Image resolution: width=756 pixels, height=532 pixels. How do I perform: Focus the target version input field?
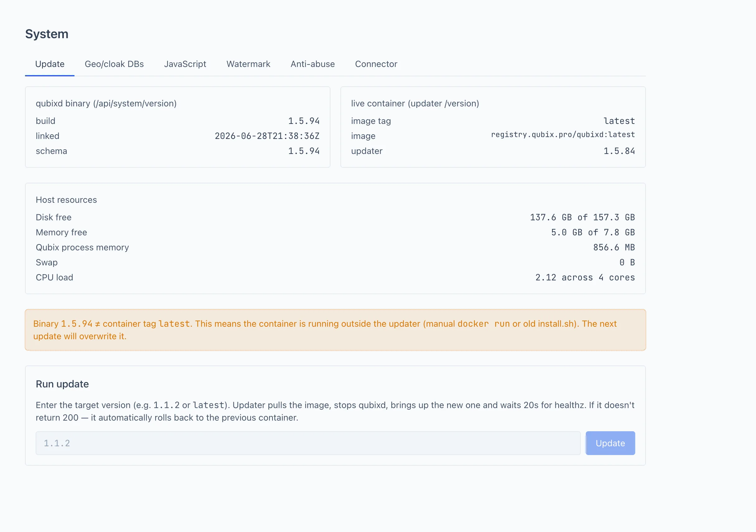[x=308, y=443]
